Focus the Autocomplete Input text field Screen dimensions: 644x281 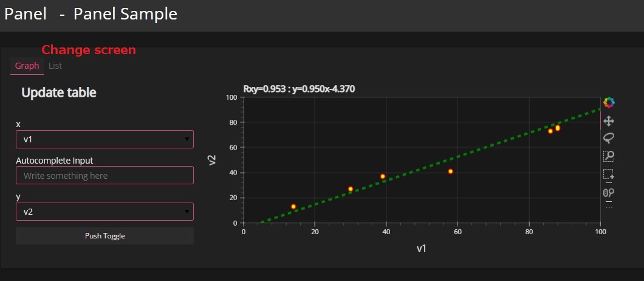104,175
